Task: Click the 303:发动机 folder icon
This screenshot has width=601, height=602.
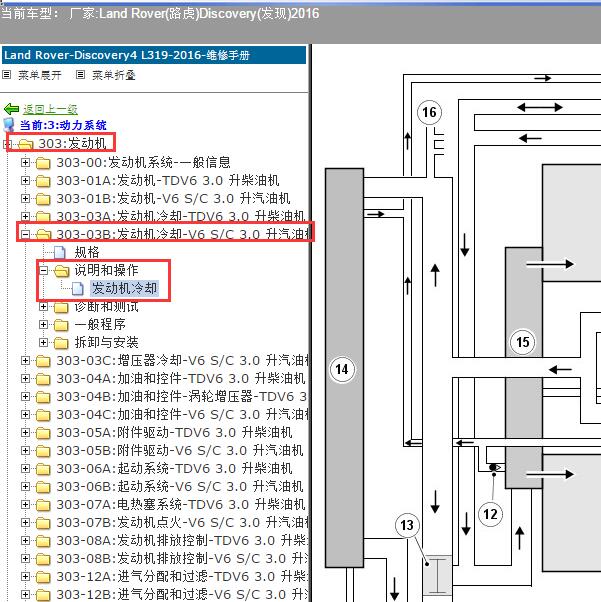Action: point(26,144)
